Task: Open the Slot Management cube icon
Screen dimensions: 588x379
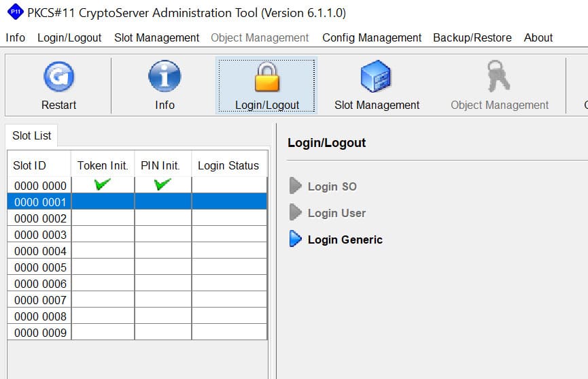Action: (x=376, y=76)
